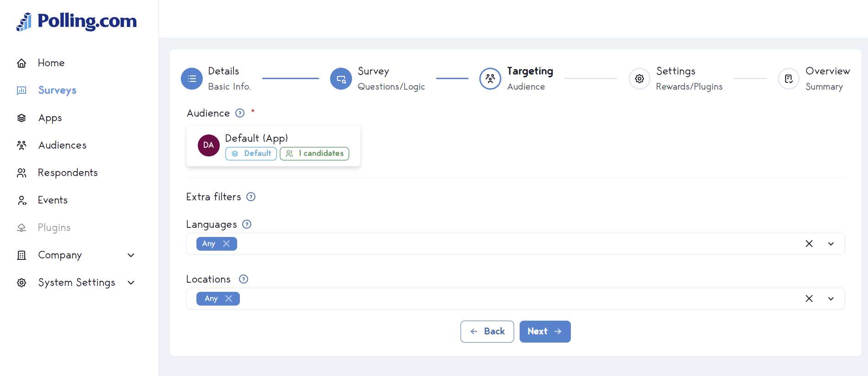Go to Overview Summary step
868x376 pixels.
click(x=814, y=79)
